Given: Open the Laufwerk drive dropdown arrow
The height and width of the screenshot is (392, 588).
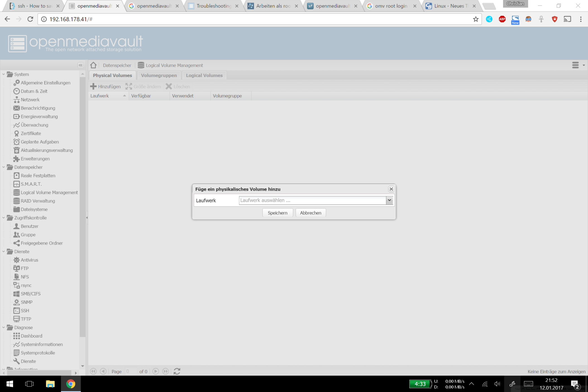Looking at the screenshot, I should pos(389,200).
